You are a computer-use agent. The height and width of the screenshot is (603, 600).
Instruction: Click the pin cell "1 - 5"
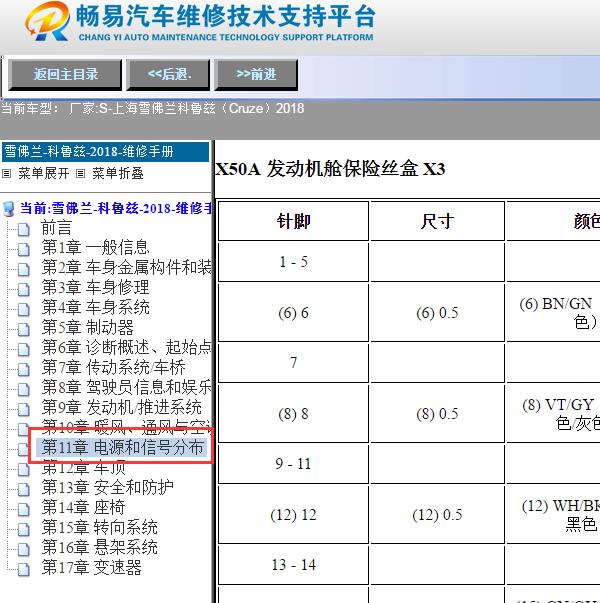(293, 262)
